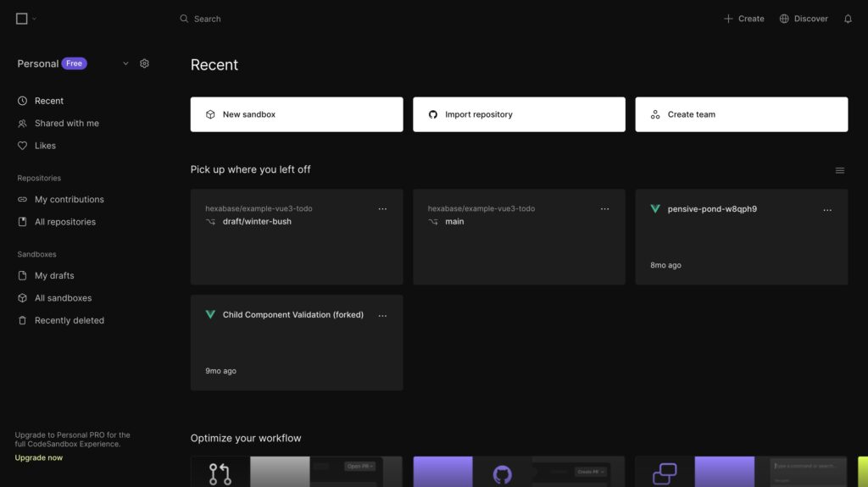This screenshot has height=487, width=868.
Task: Click the notifications bell icon
Action: pyautogui.click(x=848, y=19)
